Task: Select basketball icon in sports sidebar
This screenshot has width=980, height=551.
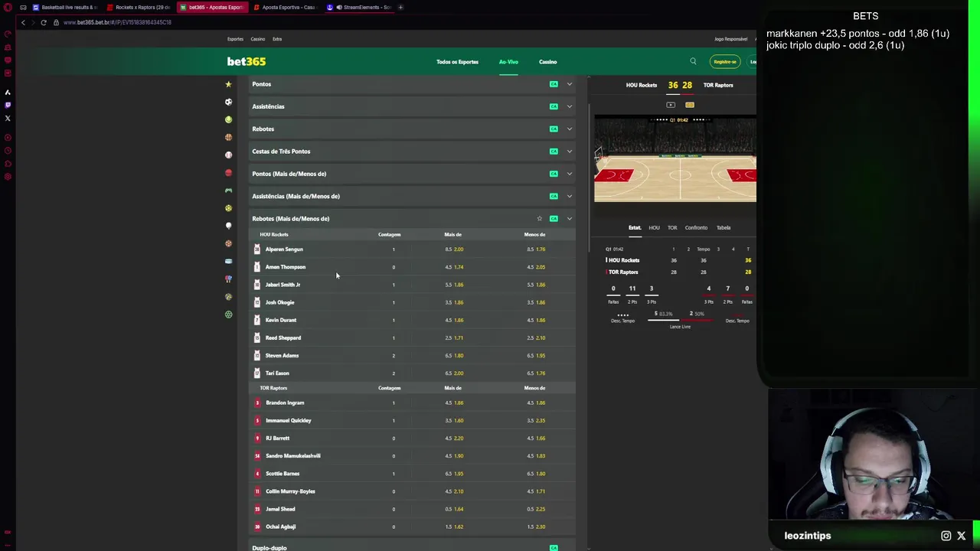Action: coord(228,137)
